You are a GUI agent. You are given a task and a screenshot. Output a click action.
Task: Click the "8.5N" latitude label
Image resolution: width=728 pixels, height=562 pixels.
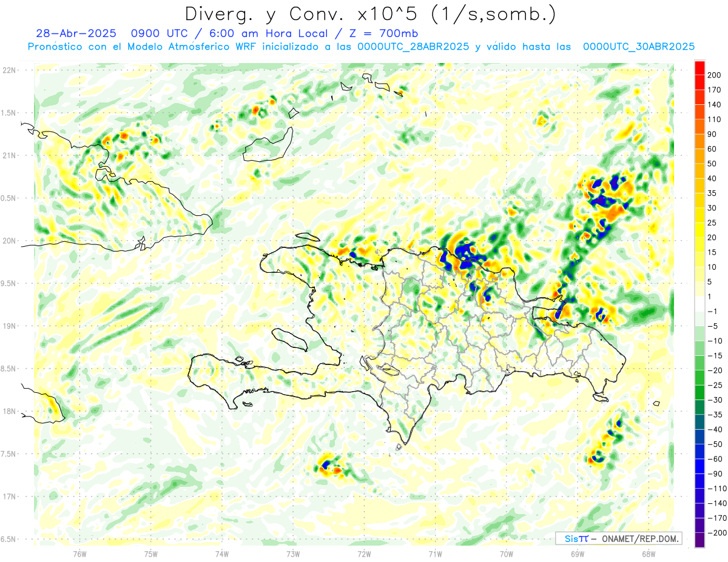(x=9, y=369)
